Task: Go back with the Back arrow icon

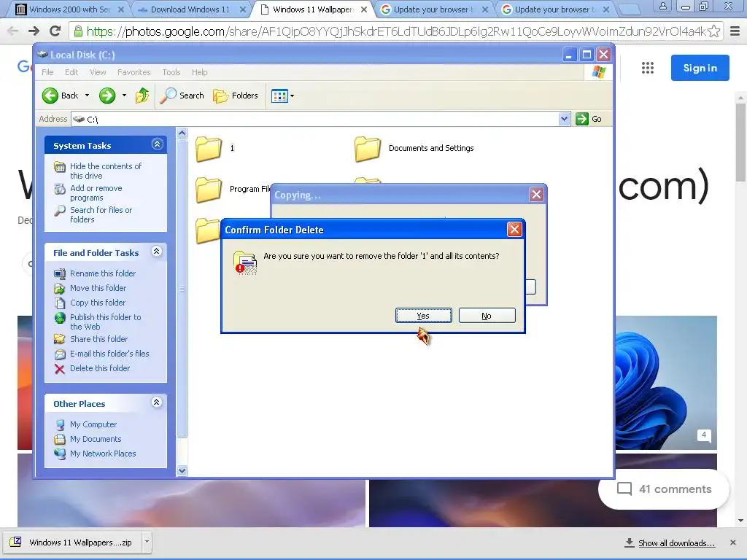Action: [50, 96]
